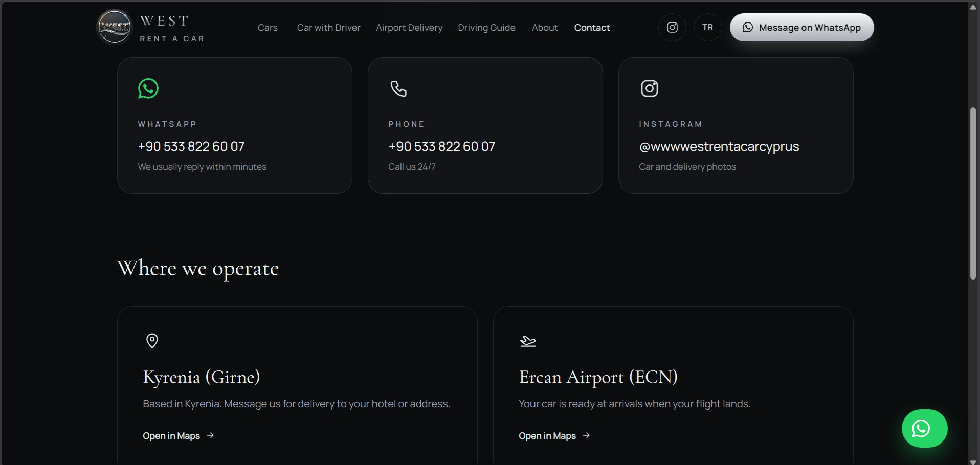Click the Kyrenia map pin icon

click(152, 341)
